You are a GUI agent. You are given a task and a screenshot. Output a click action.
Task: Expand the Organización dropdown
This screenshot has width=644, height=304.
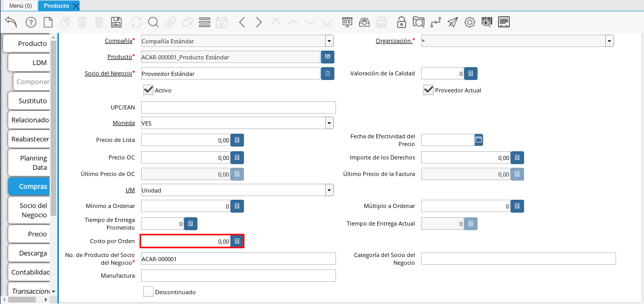(609, 41)
